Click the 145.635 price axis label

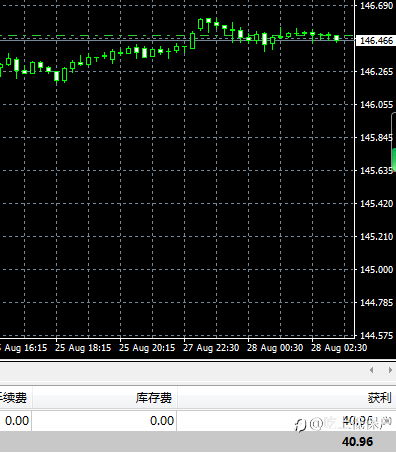pos(377,171)
